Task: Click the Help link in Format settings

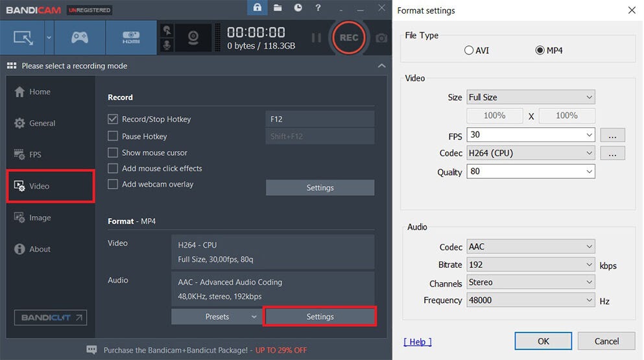Action: [x=417, y=341]
